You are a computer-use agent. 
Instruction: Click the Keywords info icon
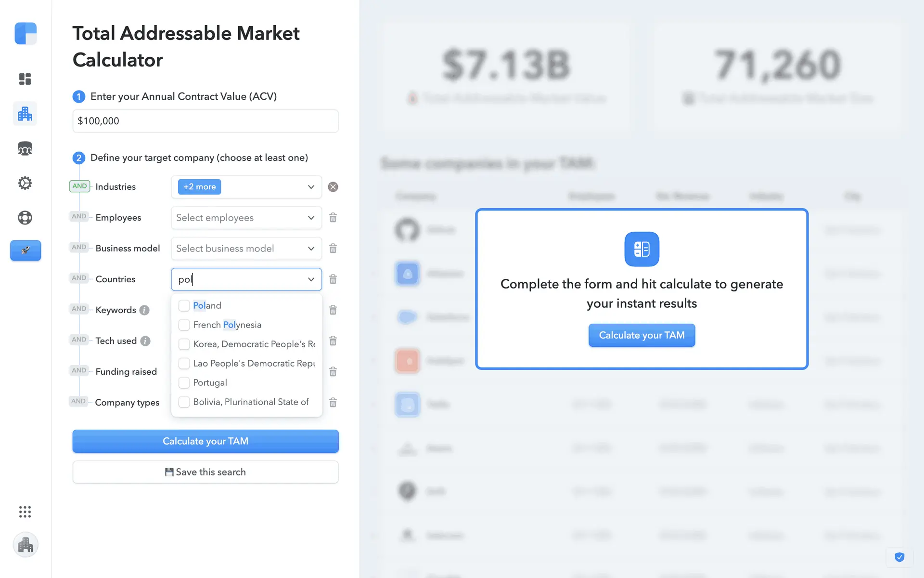pyautogui.click(x=144, y=310)
